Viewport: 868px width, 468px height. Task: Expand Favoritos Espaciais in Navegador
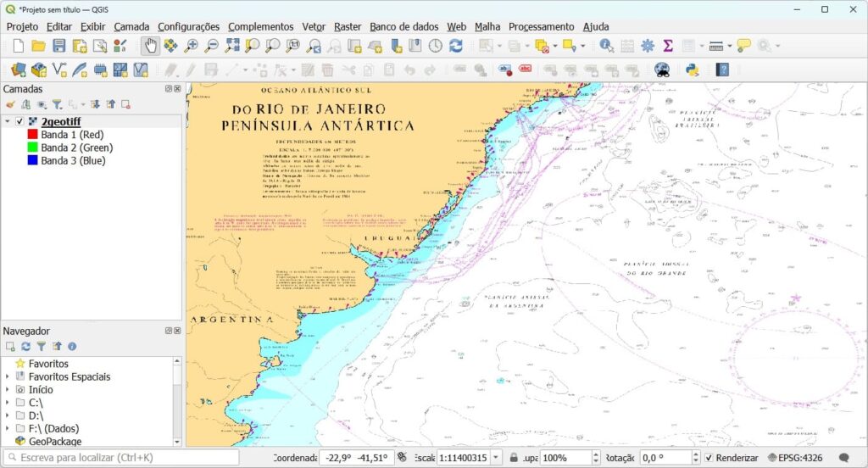(7, 376)
